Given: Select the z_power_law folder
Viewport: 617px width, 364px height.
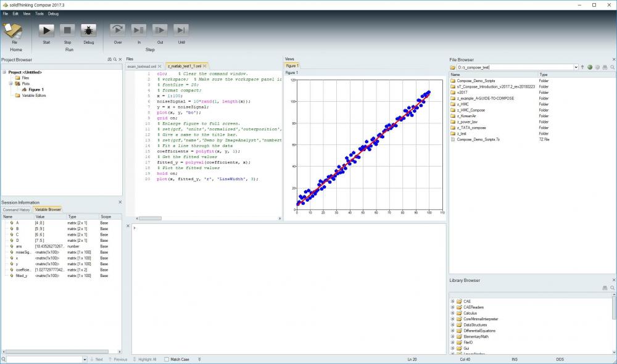Looking at the screenshot, I should 468,122.
